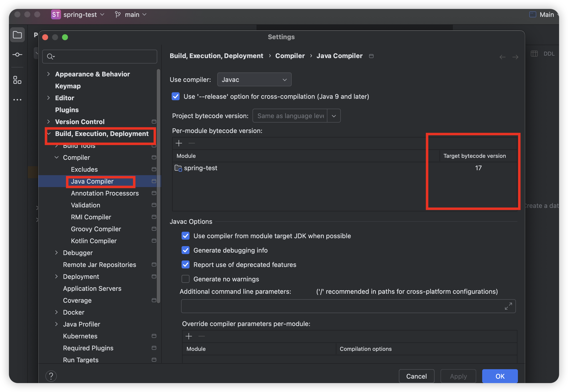The height and width of the screenshot is (392, 568).
Task: Click the help question mark icon
Action: 51,376
